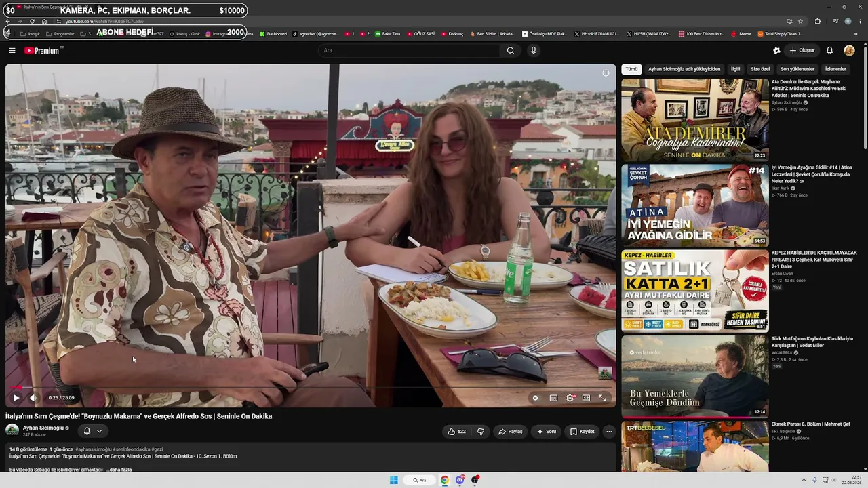The width and height of the screenshot is (868, 488).
Task: Open the Vedat Milor video thumbnail
Action: pyautogui.click(x=695, y=376)
